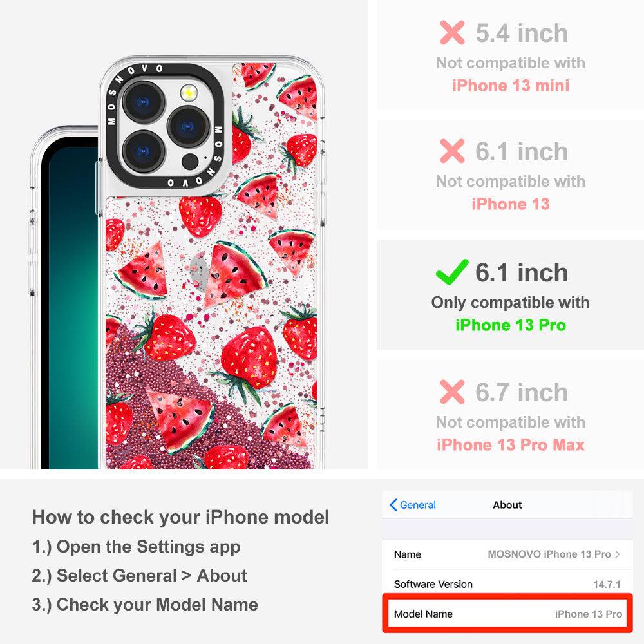Screen dimensions: 644x644
Task: Click the green checkmark beside 6.1 inch
Action: 452,272
